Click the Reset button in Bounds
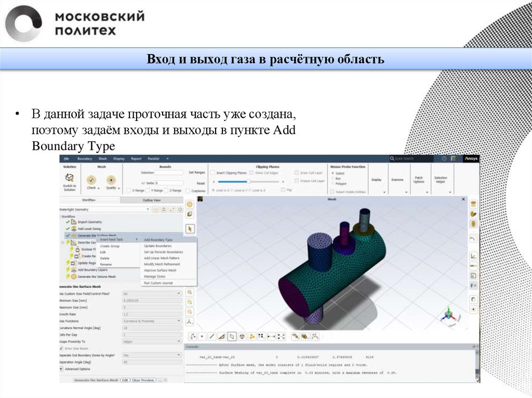Image resolution: width=532 pixels, height=398 pixels. (201, 183)
